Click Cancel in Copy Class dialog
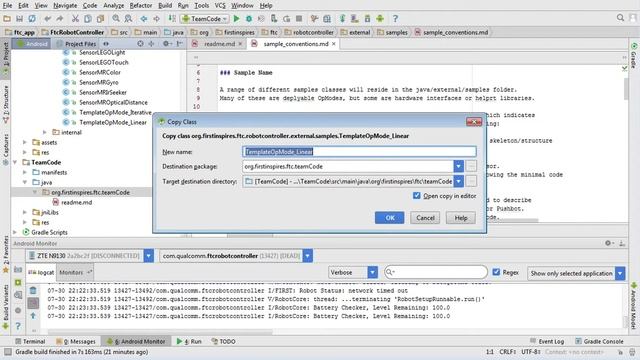Image resolution: width=640 pixels, height=360 pixels. coord(425,218)
